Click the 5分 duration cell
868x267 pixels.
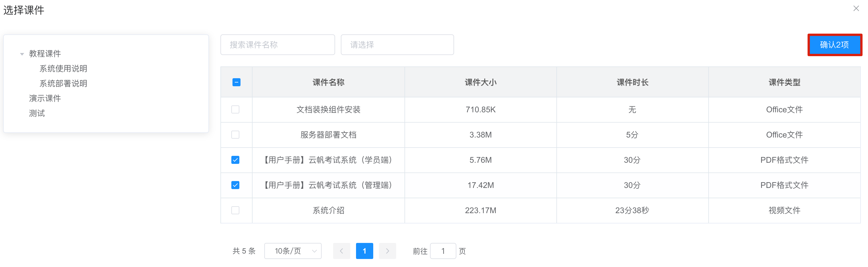tap(632, 135)
